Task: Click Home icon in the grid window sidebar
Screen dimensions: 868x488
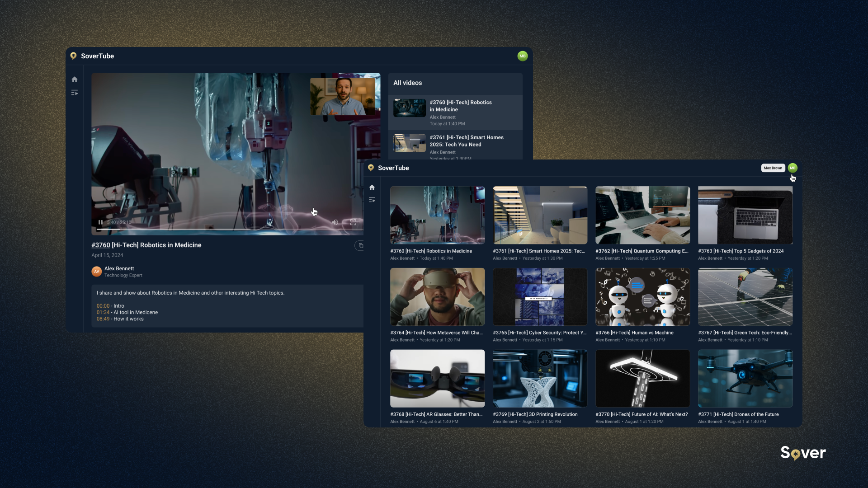Action: (372, 188)
